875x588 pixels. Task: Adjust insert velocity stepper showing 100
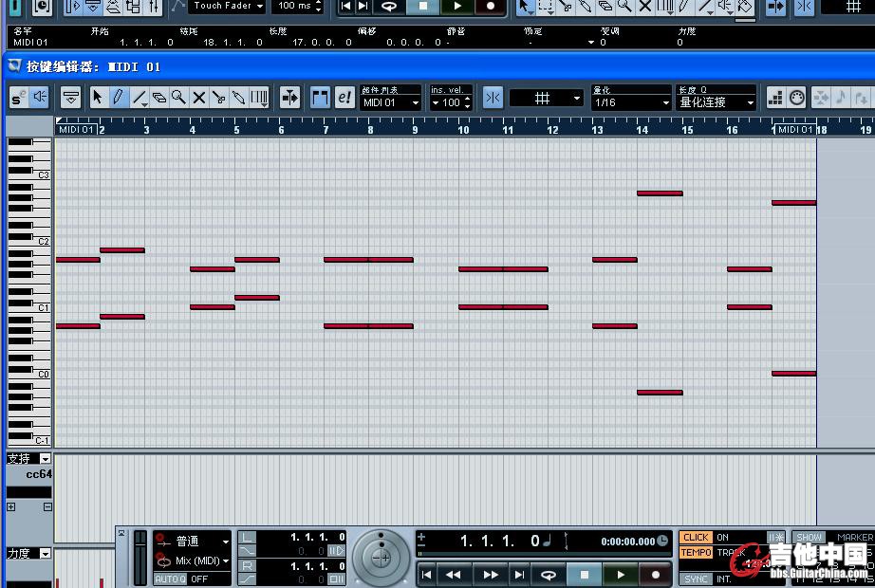click(468, 102)
